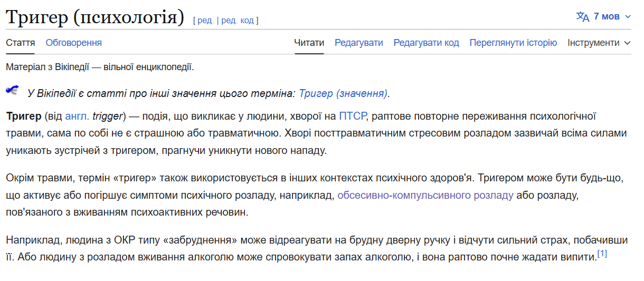Open обсесивно-компульсивного розладу link
The height and width of the screenshot is (281, 644).
pyautogui.click(x=425, y=195)
